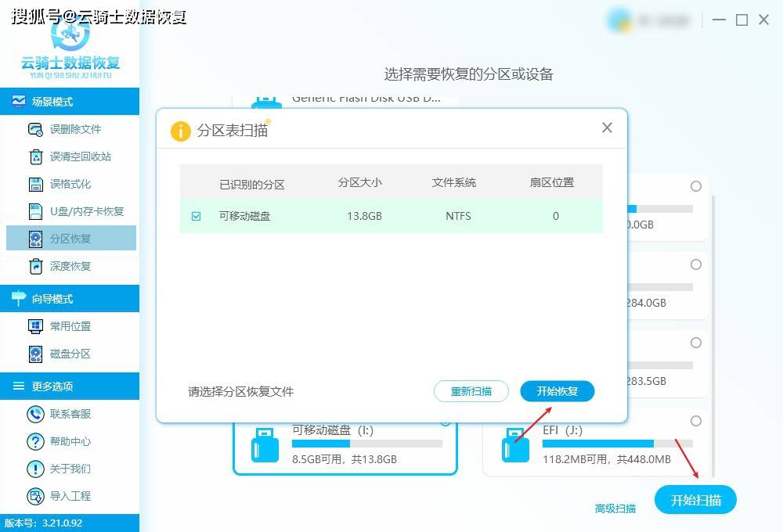The width and height of the screenshot is (783, 532).
Task: Click the sector position value 0
Action: (556, 216)
